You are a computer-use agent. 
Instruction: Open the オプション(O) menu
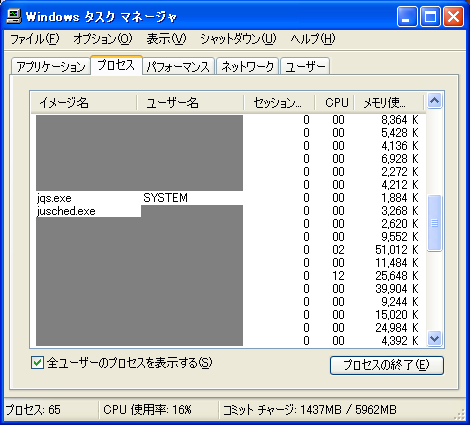pyautogui.click(x=103, y=39)
